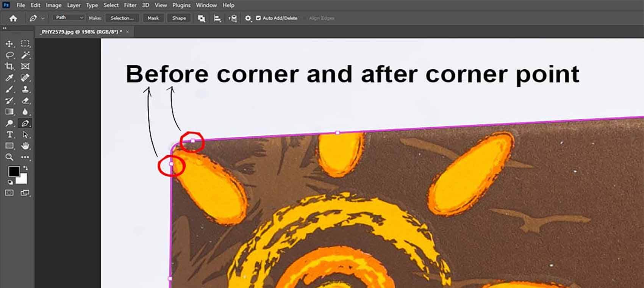644x288 pixels.
Task: Pick the Eyedropper tool
Action: coord(9,78)
